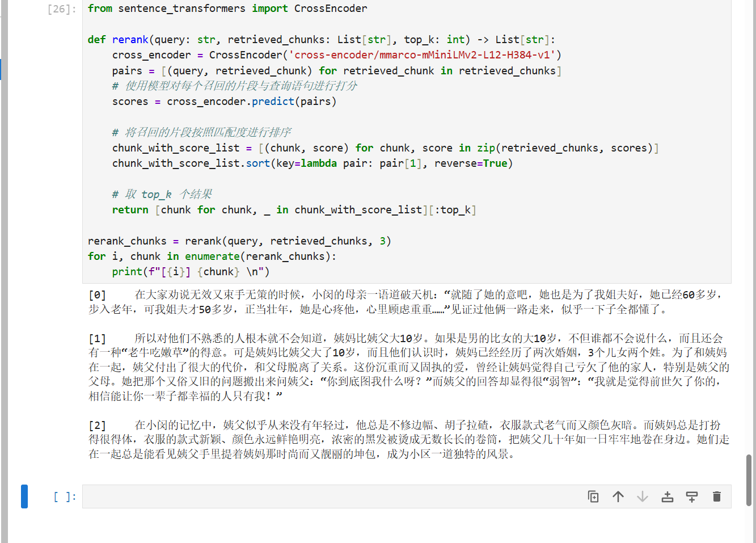Click the vertical scrollbar thumb

[x=749, y=479]
